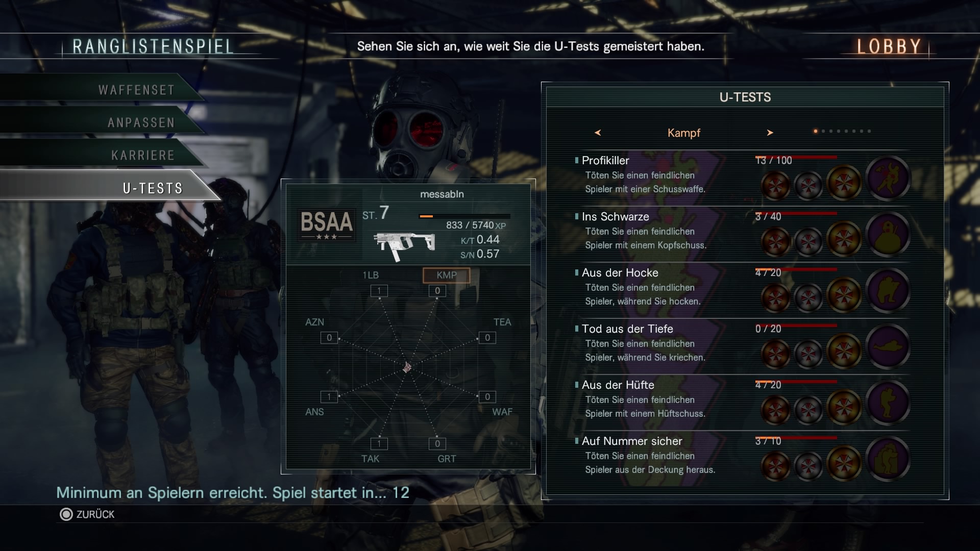Expand the Kampf category selector
The height and width of the screenshot is (551, 980).
[684, 133]
